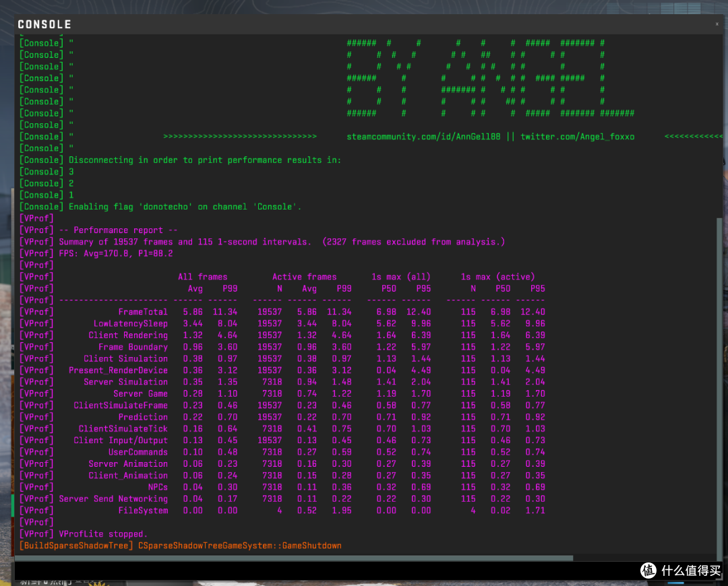728x586 pixels.
Task: Click the console horizontal scrollbar
Action: tap(294, 558)
